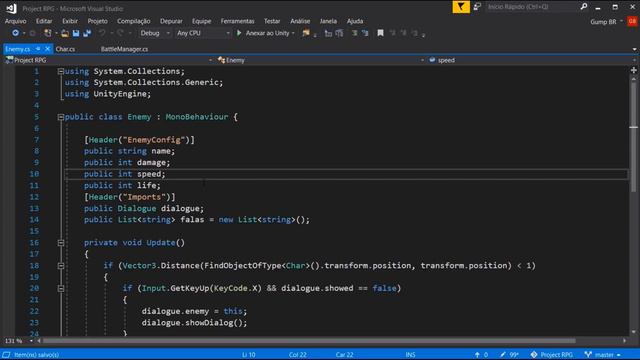Open the notifications flag icon

461,7
